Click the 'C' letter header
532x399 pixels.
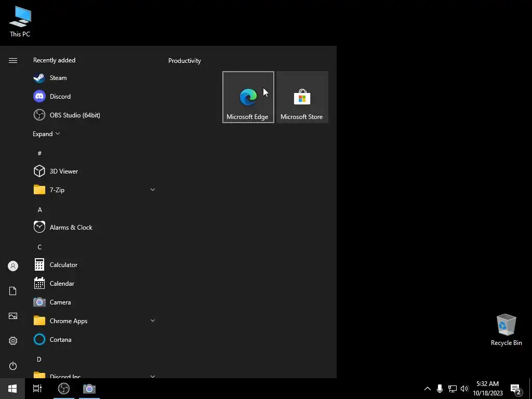pos(39,247)
